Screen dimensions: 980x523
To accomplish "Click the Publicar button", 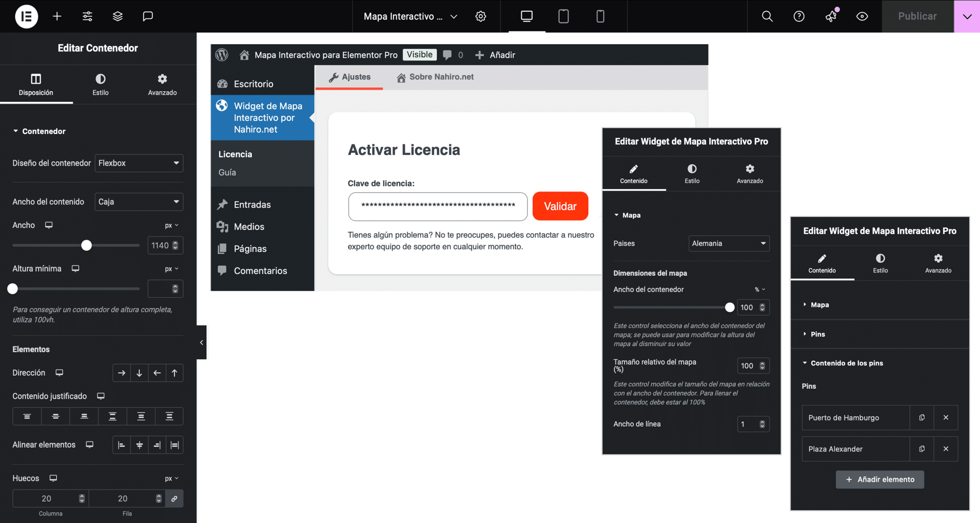I will pos(918,16).
